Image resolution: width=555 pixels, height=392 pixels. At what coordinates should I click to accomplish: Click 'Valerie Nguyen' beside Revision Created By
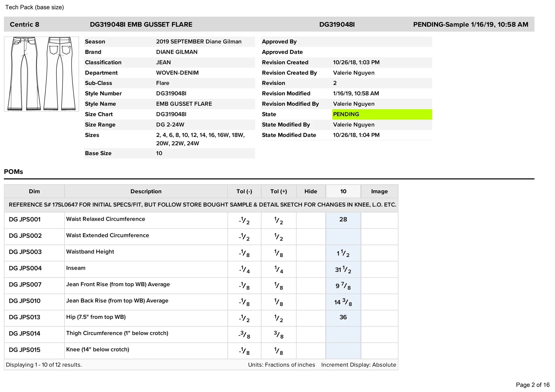coord(354,73)
